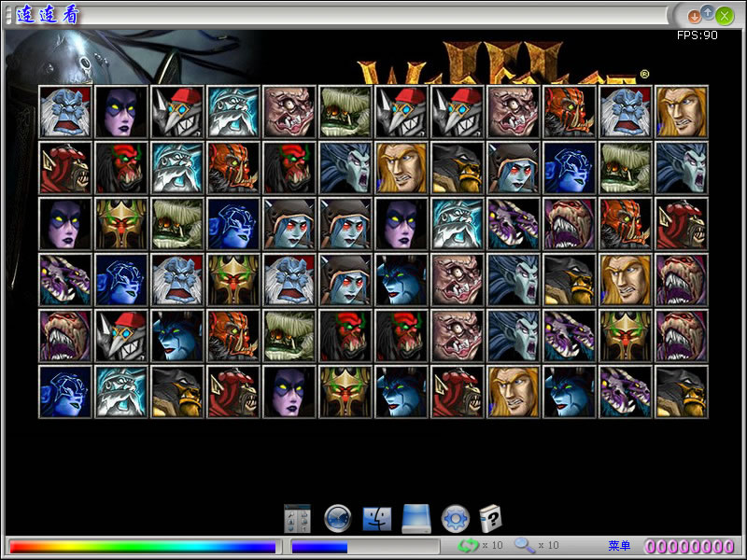
Task: Select the red pointy-eared goblin tile in the second row
Action: tap(64, 168)
